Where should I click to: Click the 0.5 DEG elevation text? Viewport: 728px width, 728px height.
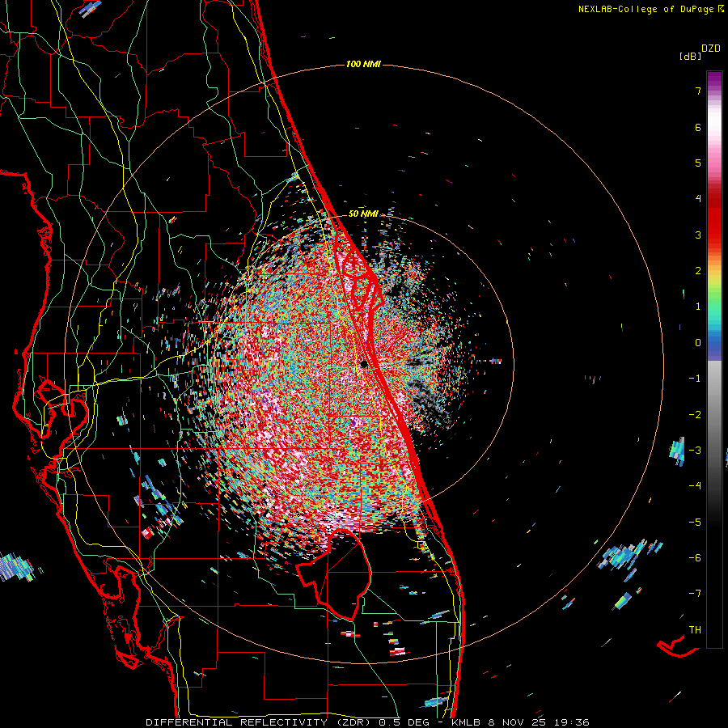(404, 722)
